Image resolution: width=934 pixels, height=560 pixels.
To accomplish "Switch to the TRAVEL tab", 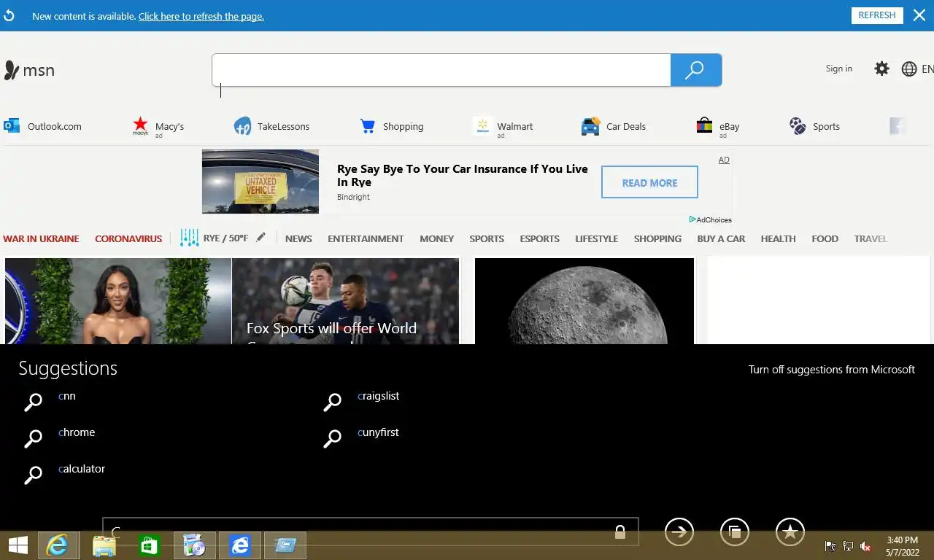I will coord(871,238).
